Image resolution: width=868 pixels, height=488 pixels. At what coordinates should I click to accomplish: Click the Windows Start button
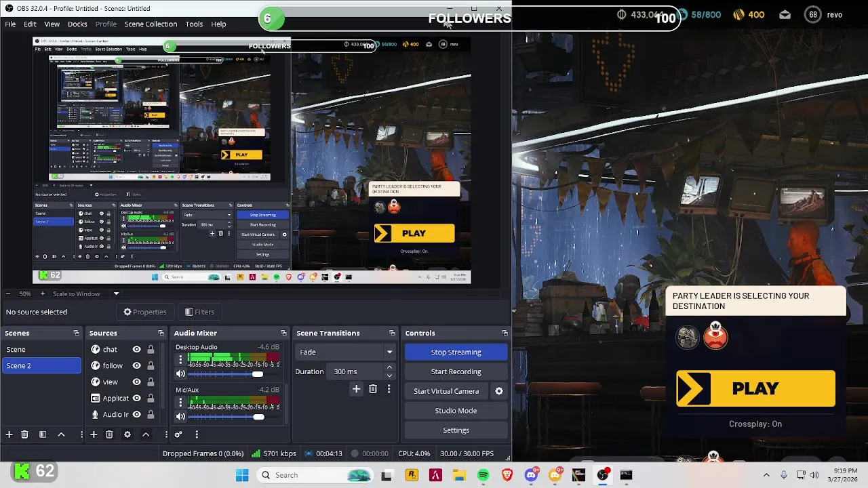[242, 475]
